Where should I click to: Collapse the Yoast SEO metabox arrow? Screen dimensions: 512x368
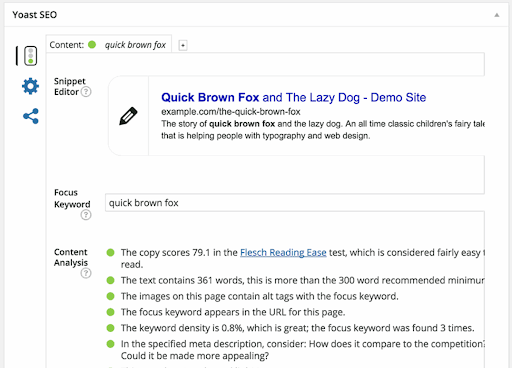pos(497,15)
